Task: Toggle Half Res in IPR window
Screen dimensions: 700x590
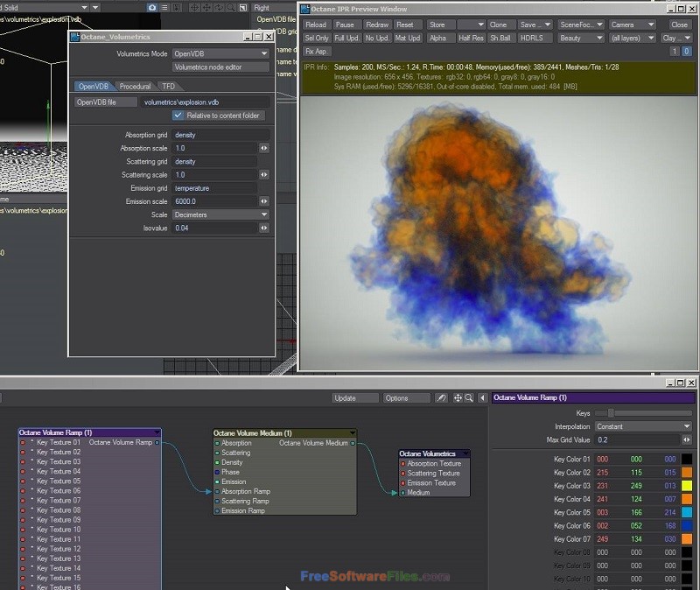Action: click(471, 38)
